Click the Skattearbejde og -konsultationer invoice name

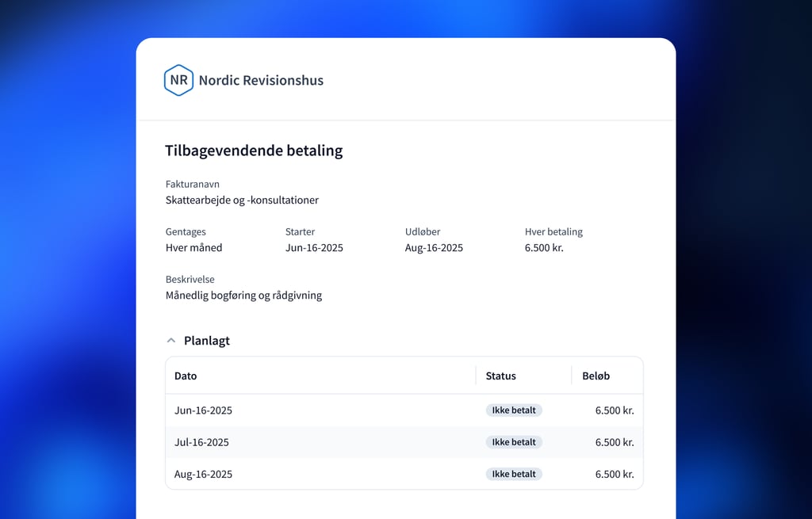[x=242, y=200]
